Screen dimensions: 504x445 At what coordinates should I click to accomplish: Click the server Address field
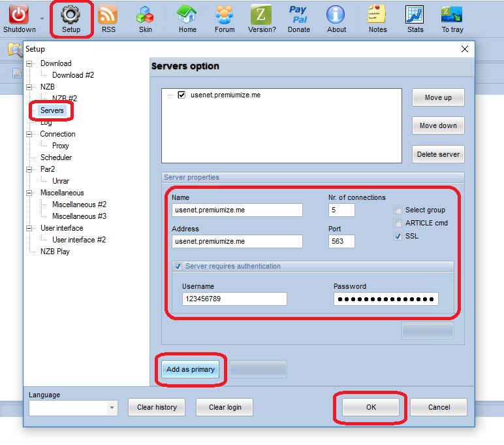(x=237, y=241)
